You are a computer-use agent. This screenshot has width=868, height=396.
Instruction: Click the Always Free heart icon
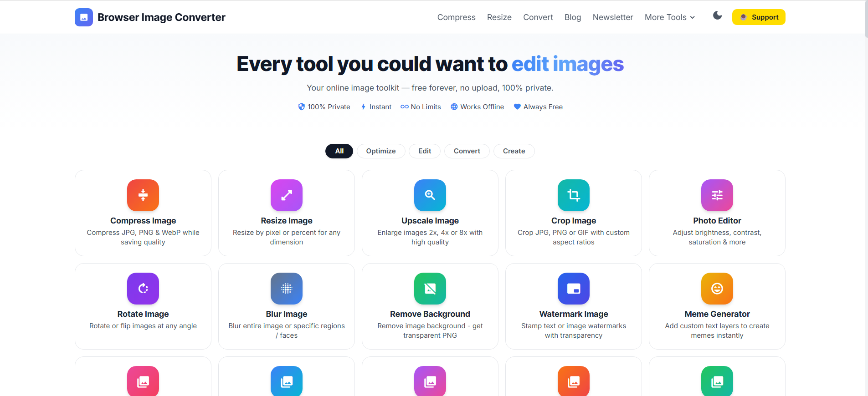coord(517,107)
